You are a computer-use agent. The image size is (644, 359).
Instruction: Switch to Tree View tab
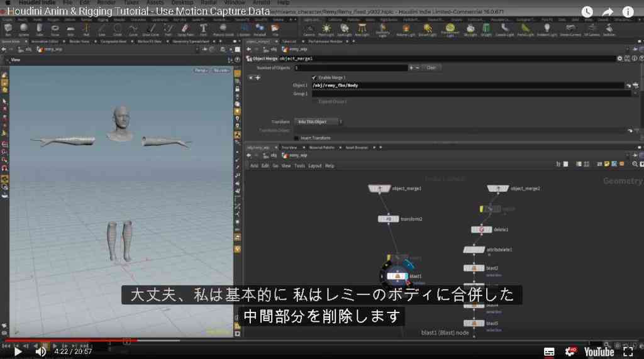click(289, 148)
